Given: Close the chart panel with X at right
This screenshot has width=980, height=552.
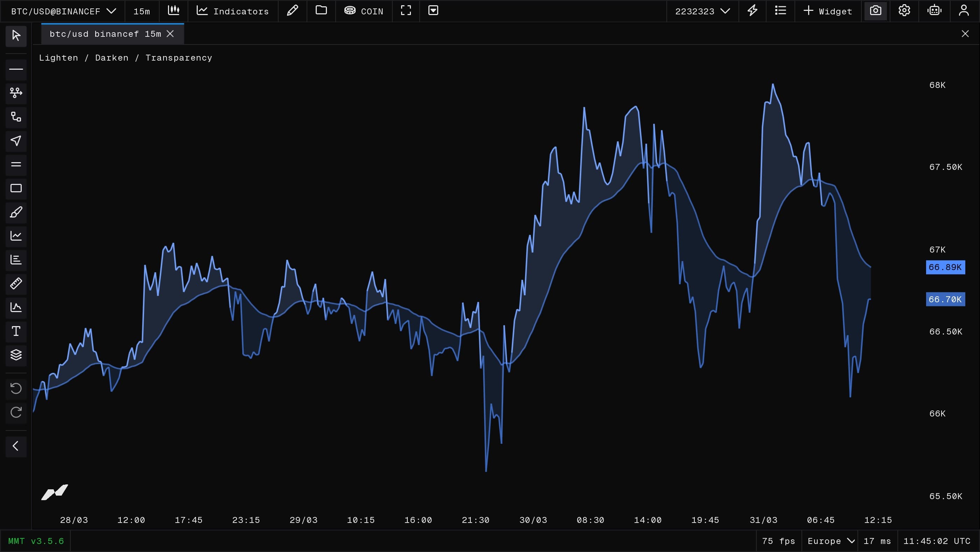Looking at the screenshot, I should (965, 34).
